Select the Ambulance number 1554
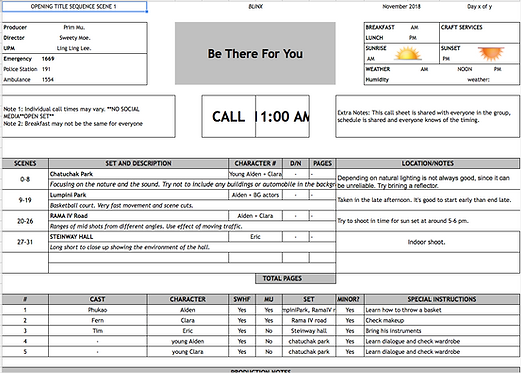521x373 pixels. 48,79
